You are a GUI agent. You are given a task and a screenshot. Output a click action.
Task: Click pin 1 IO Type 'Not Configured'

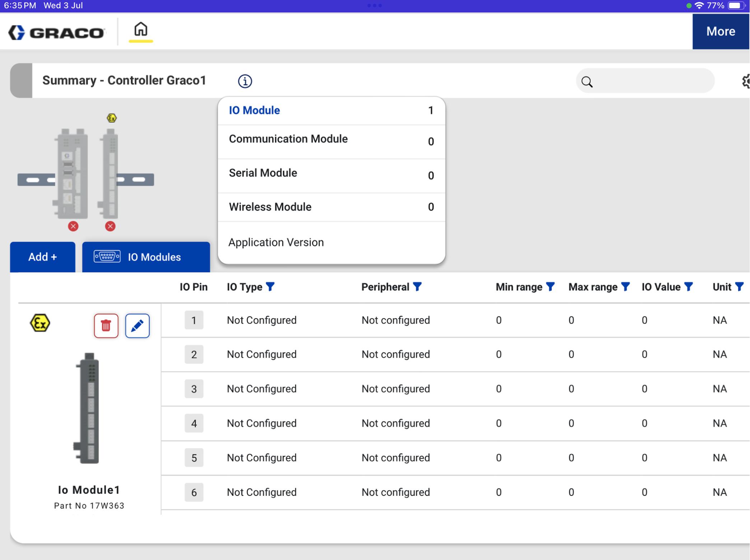(262, 320)
